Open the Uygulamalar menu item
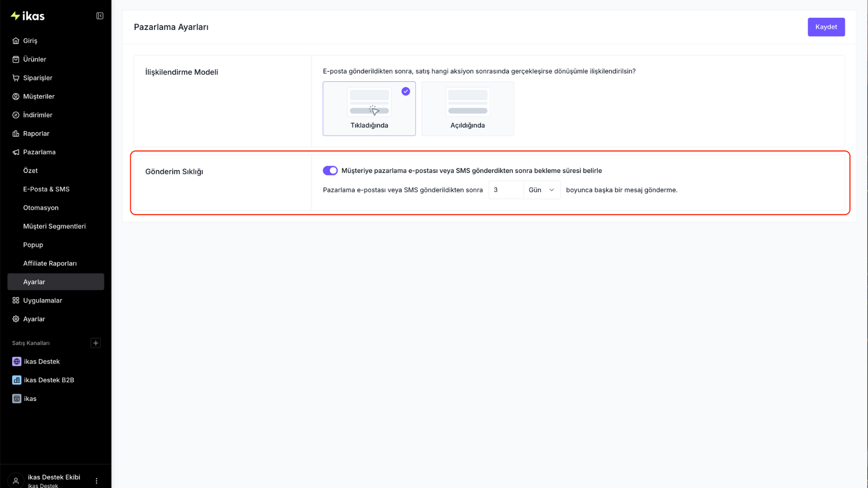 [x=56, y=300]
